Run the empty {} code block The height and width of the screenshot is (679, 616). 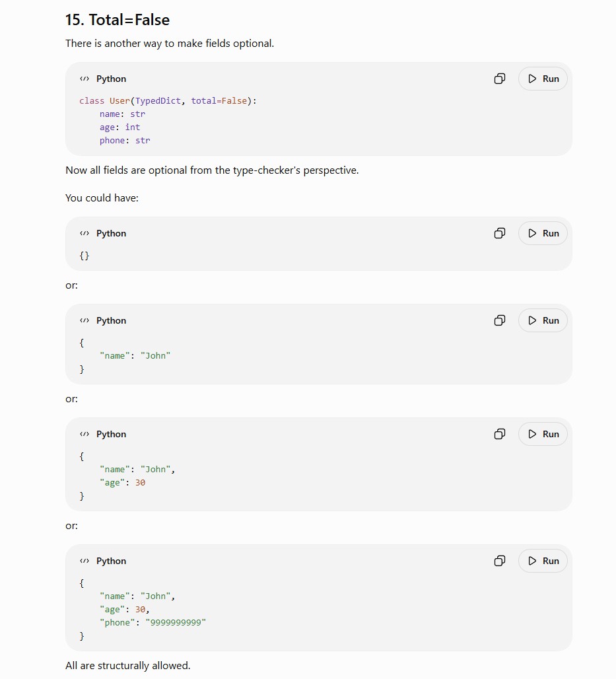[x=543, y=233]
